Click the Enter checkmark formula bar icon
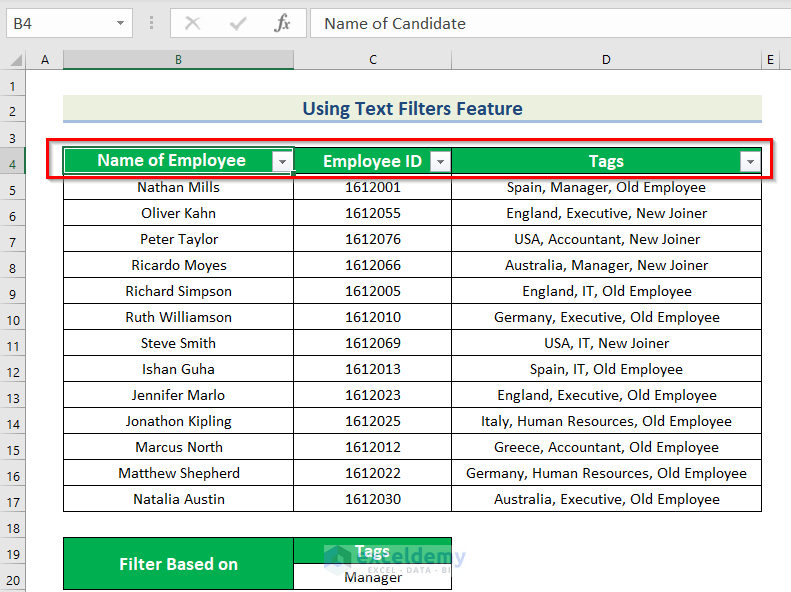This screenshot has height=592, width=791. tap(238, 23)
